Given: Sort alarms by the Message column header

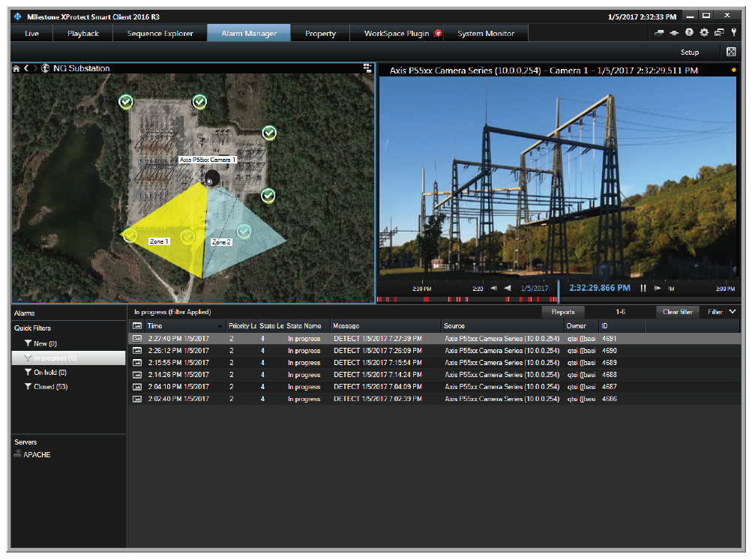Looking at the screenshot, I should (386, 326).
